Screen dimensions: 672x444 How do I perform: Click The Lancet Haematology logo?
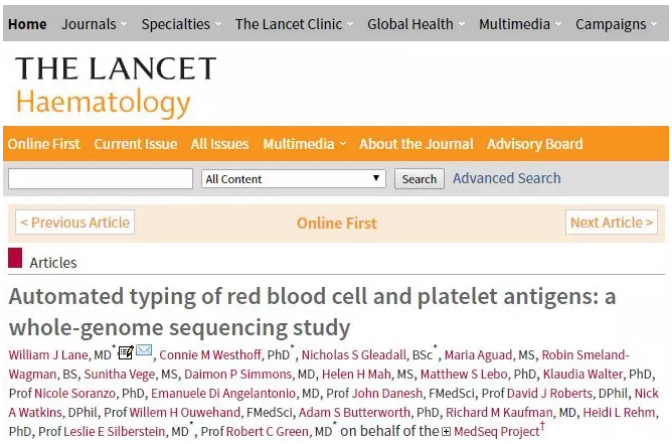pos(116,85)
